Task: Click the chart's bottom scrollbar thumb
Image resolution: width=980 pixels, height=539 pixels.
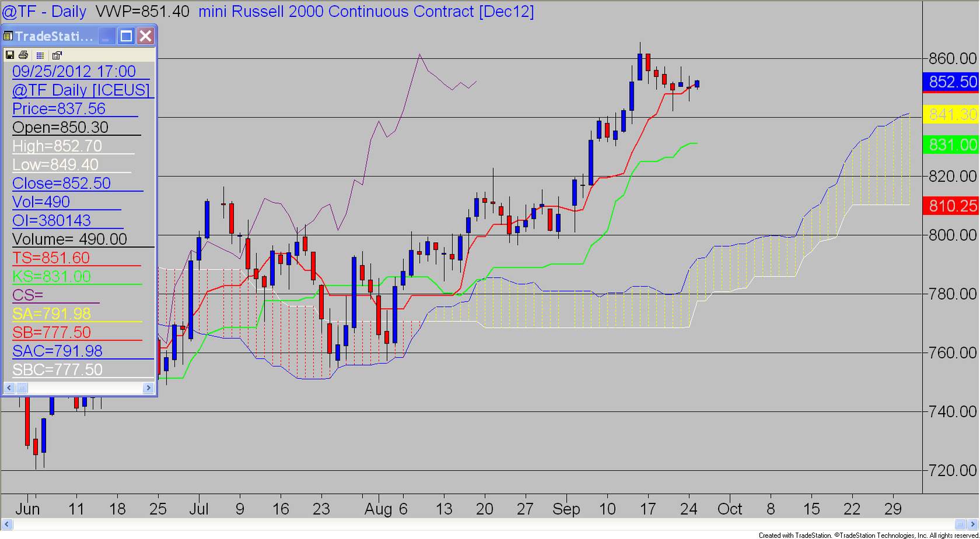Action: tap(961, 524)
